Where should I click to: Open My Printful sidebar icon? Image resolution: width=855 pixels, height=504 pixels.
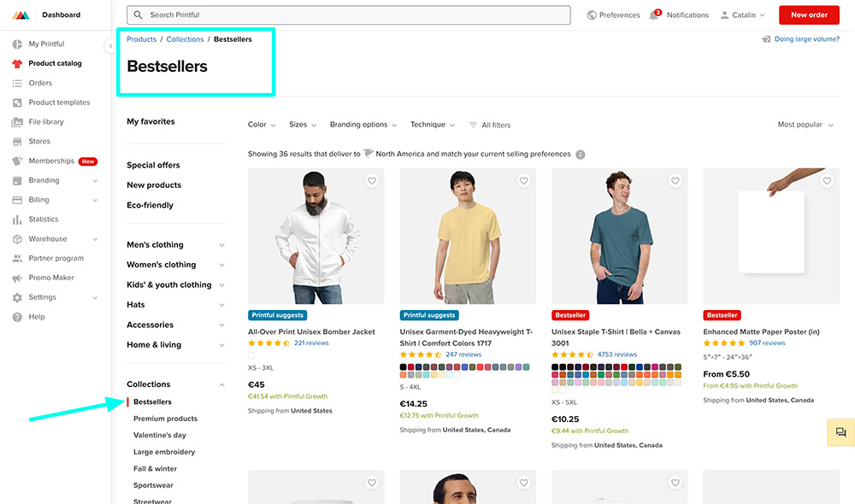(x=17, y=44)
